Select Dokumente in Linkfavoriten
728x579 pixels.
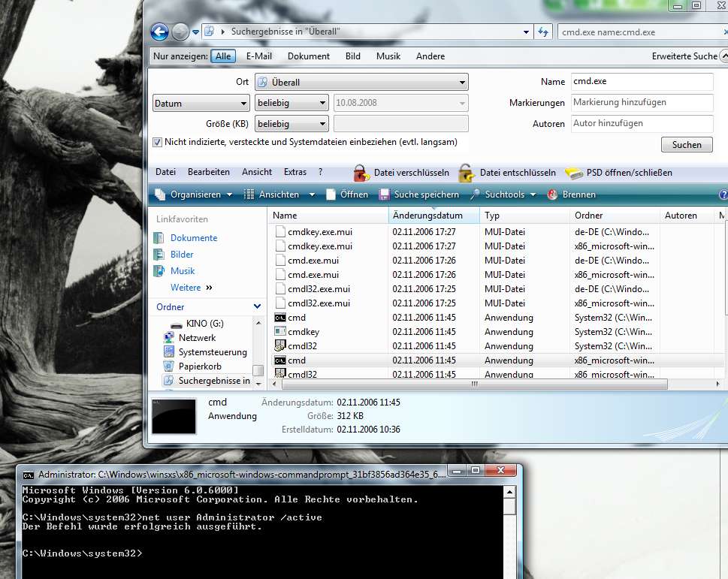click(194, 238)
